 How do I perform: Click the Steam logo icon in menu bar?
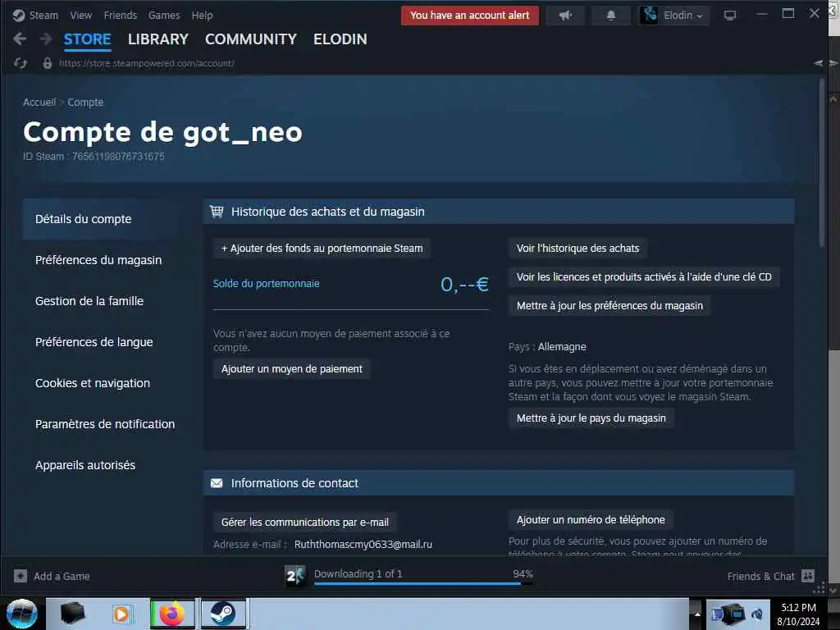click(19, 16)
